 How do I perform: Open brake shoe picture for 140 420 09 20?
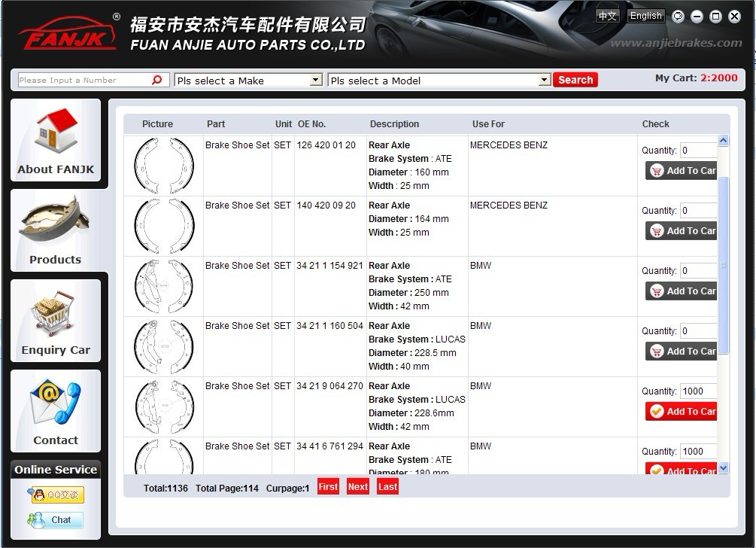pyautogui.click(x=164, y=226)
